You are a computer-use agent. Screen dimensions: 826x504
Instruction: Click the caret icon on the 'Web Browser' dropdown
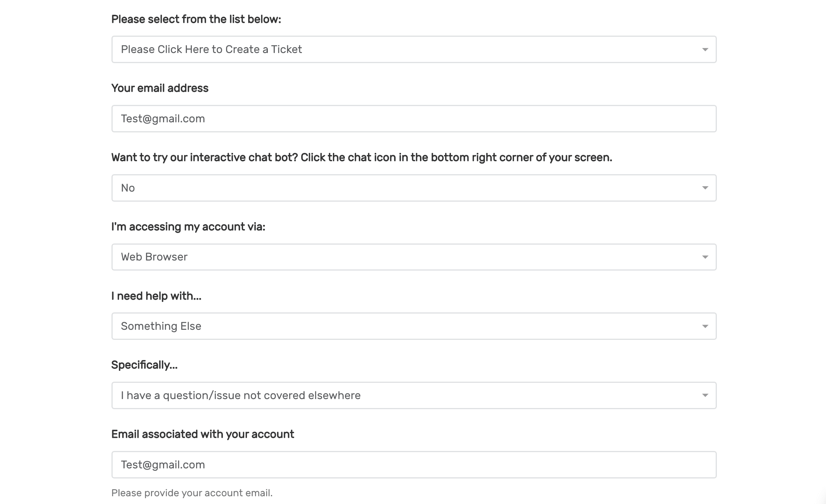pos(705,257)
